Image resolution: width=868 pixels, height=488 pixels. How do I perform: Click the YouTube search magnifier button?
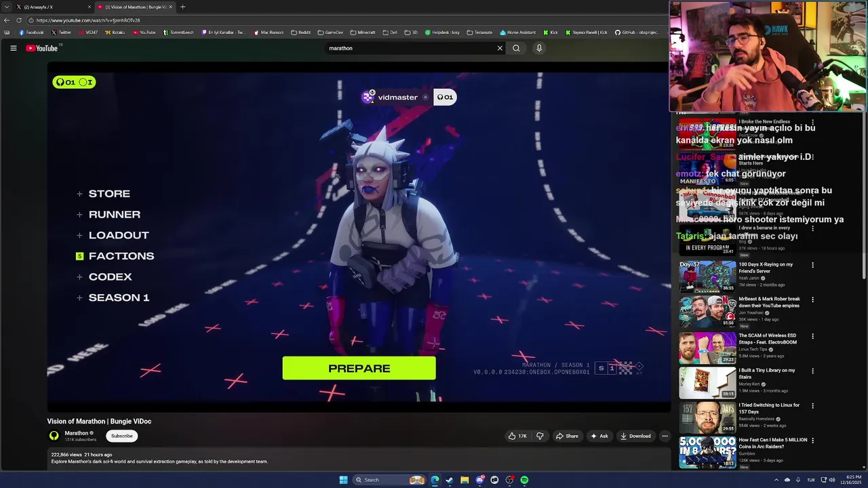(516, 48)
